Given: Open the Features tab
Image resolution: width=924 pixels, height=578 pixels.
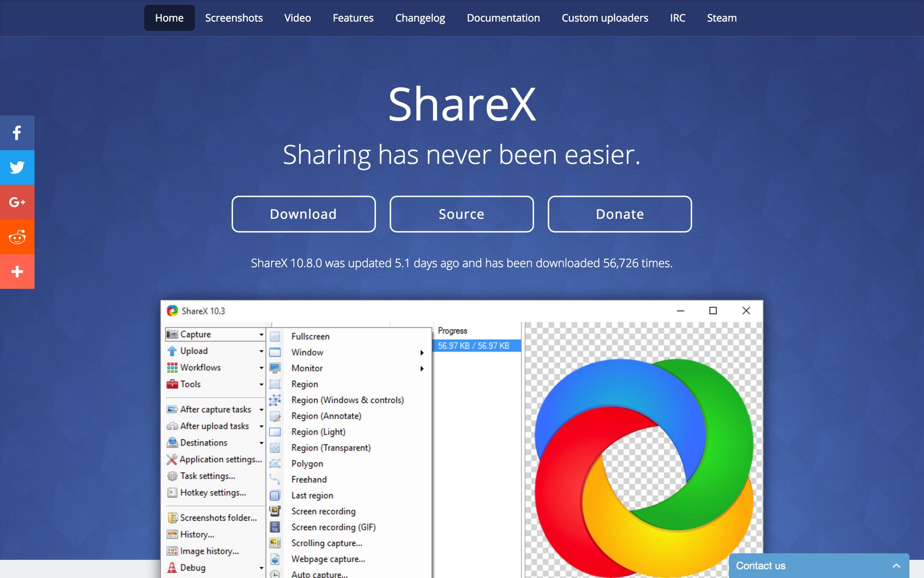Looking at the screenshot, I should click(x=353, y=18).
